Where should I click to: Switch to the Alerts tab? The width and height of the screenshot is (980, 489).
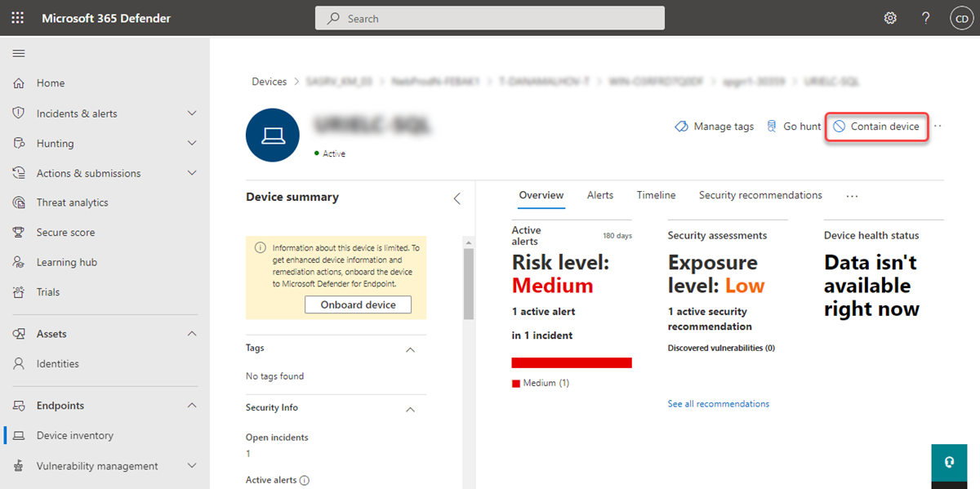[600, 195]
